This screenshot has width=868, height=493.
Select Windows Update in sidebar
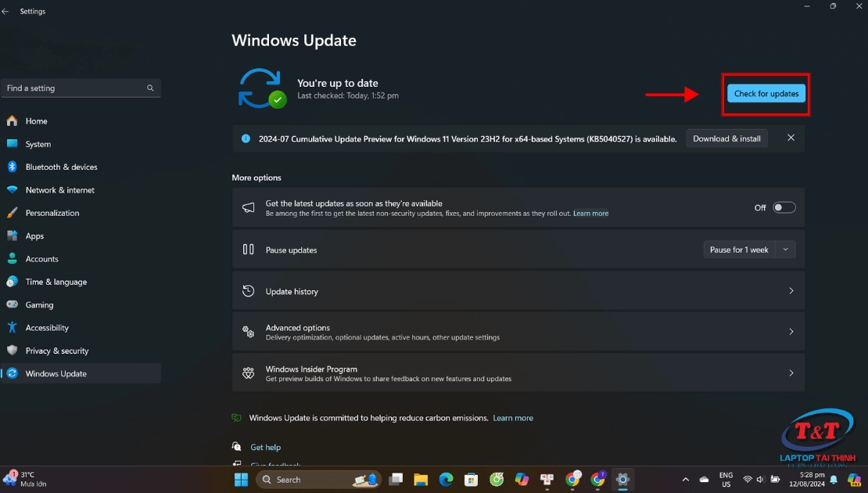[81, 374]
